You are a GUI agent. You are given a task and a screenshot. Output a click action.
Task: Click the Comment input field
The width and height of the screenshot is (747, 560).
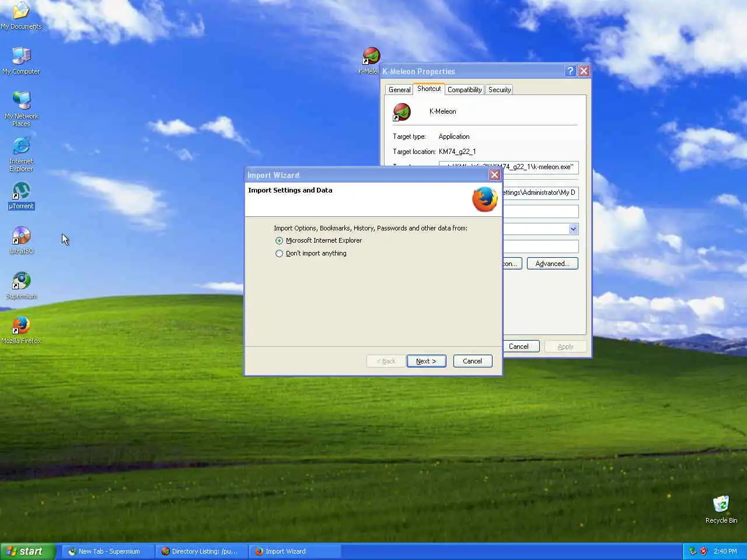click(540, 246)
